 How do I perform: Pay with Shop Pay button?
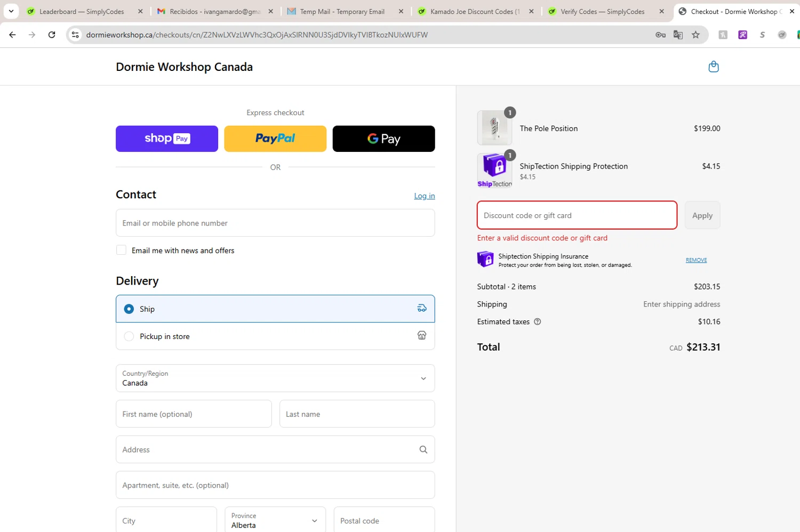167,139
